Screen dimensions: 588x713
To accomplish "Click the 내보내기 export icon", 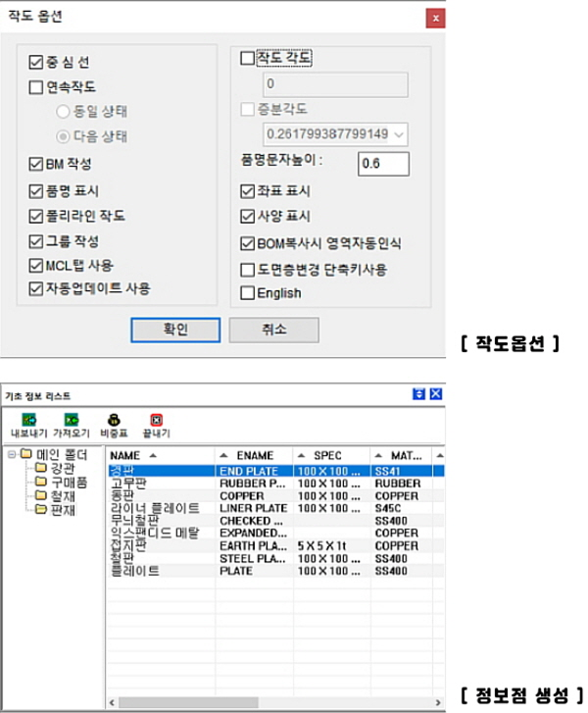I will point(29,420).
